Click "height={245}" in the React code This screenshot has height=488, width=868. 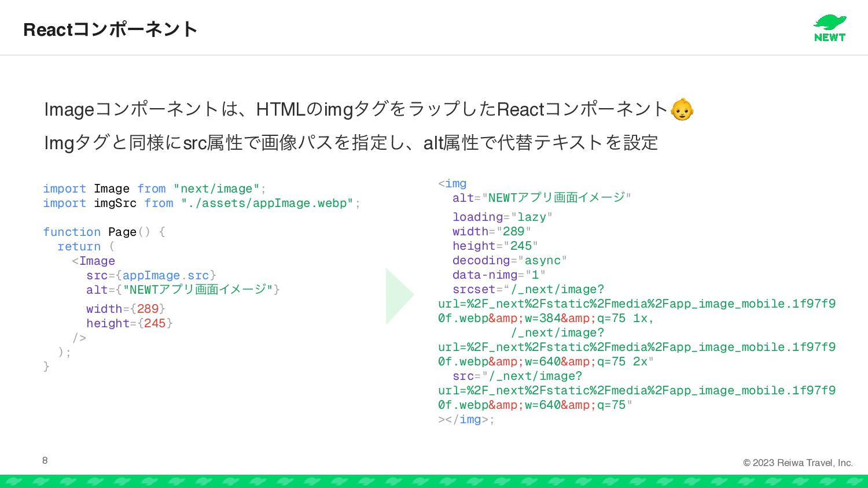[130, 323]
